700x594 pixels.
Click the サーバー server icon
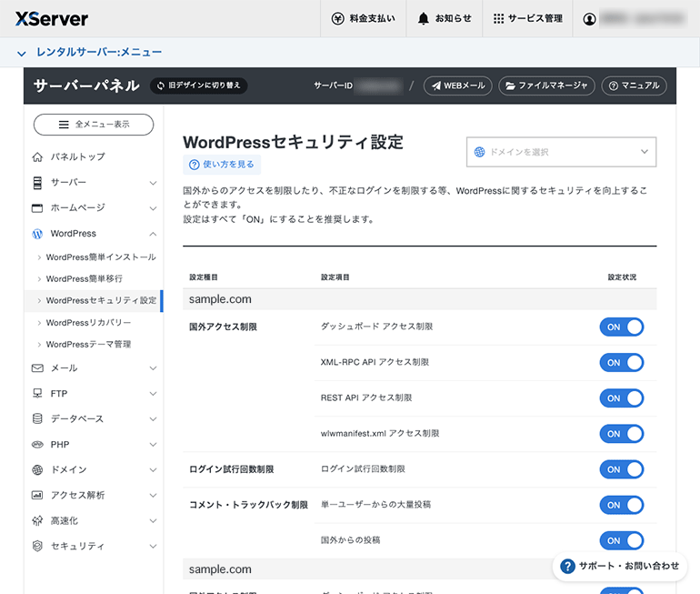pos(37,183)
